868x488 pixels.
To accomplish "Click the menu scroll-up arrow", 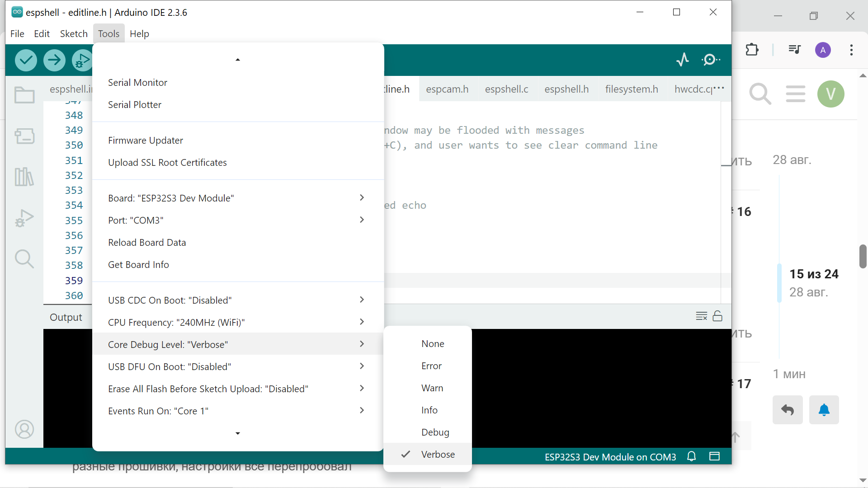I will [x=238, y=60].
